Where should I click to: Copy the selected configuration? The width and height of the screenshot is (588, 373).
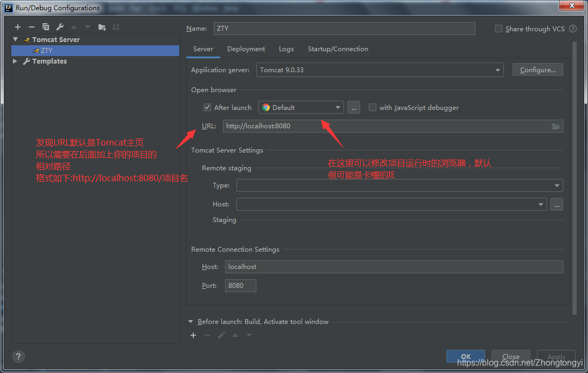(46, 27)
